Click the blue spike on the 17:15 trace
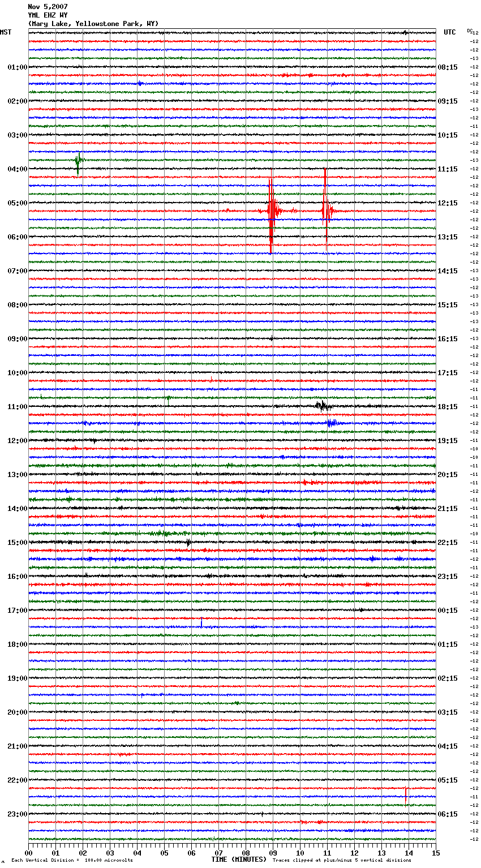This screenshot has height=868, width=481. (201, 623)
